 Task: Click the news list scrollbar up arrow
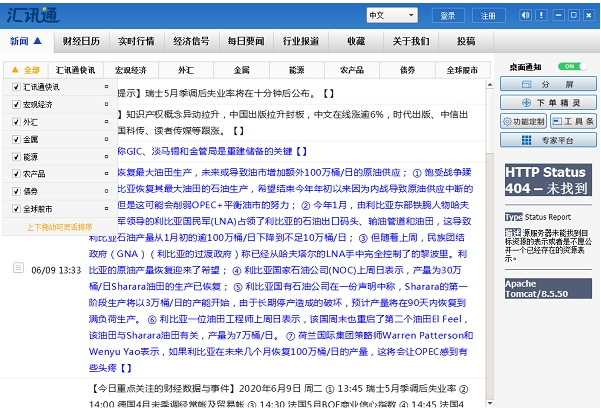(x=490, y=85)
